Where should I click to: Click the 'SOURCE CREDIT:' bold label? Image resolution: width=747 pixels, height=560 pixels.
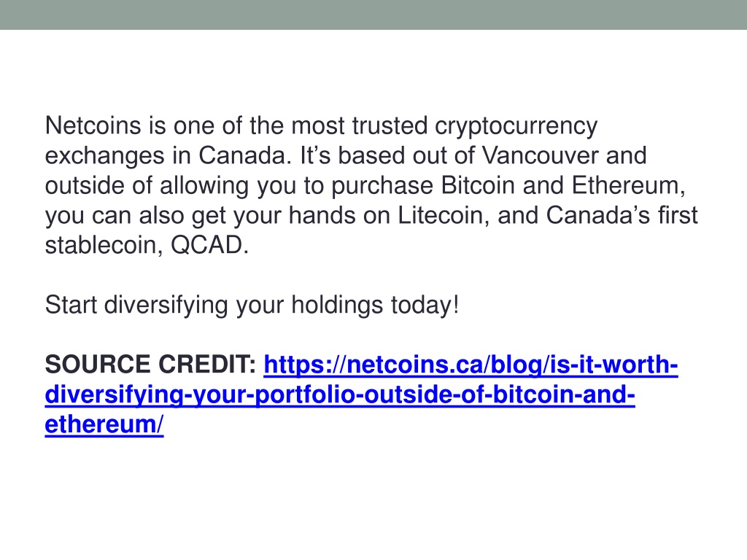pos(150,365)
